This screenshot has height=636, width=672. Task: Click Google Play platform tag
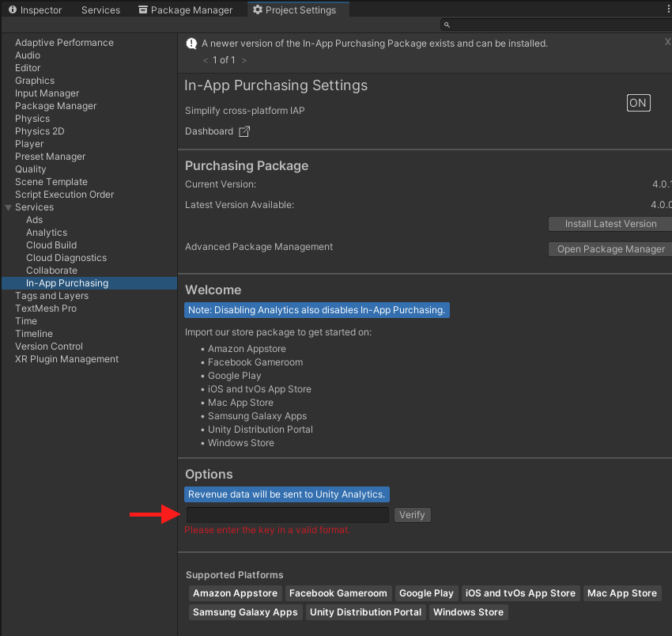click(426, 593)
